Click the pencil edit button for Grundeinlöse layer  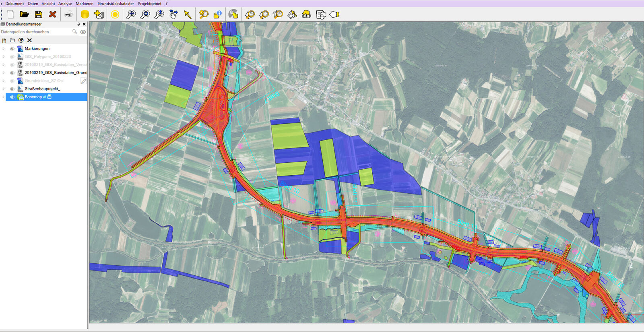[x=83, y=81]
